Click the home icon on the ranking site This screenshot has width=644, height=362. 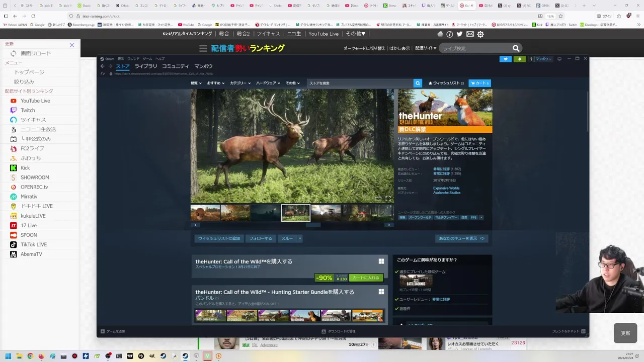pos(440,34)
